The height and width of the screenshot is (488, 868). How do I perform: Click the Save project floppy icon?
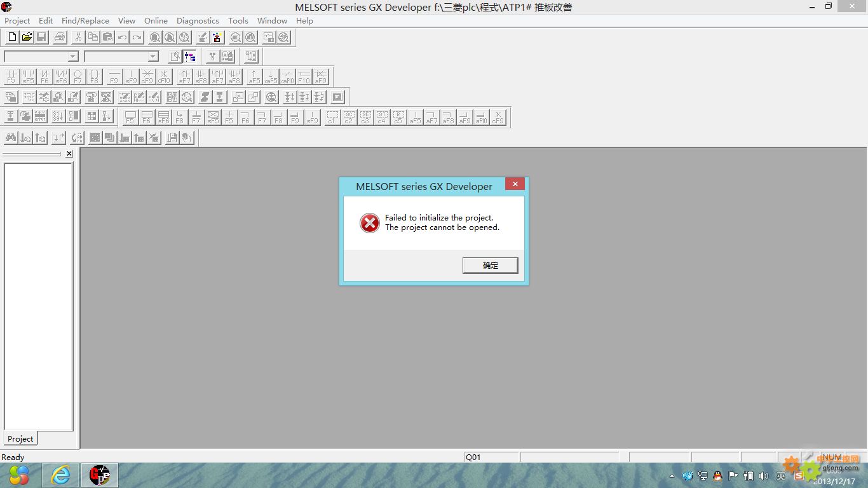tap(41, 37)
